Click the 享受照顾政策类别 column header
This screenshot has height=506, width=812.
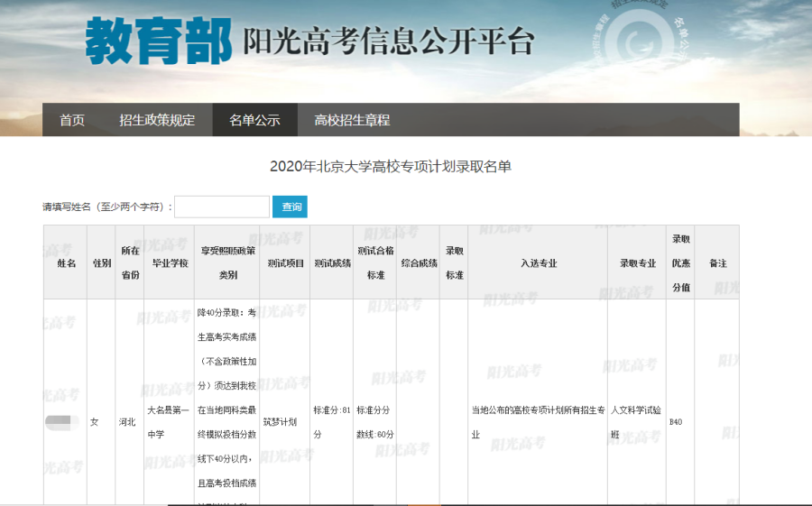click(228, 262)
